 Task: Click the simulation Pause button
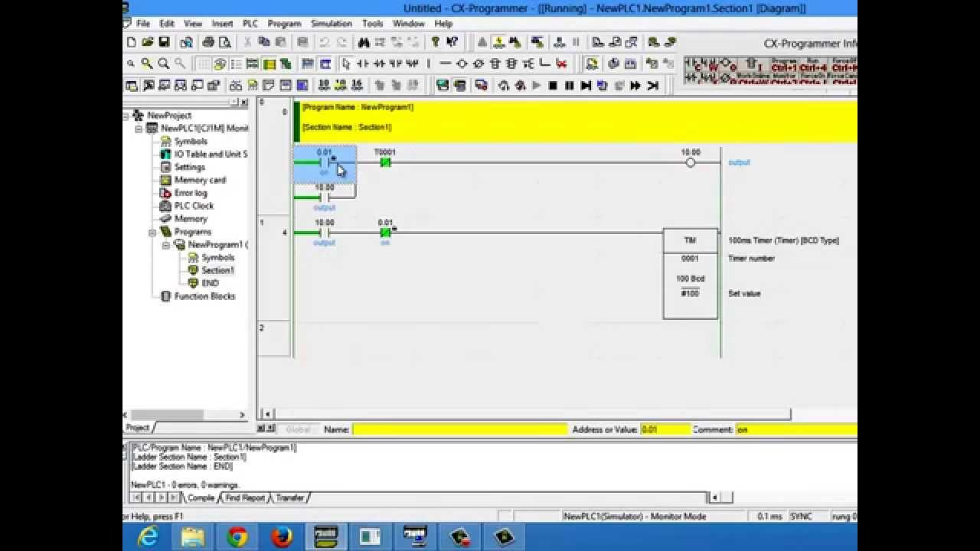coord(570,85)
